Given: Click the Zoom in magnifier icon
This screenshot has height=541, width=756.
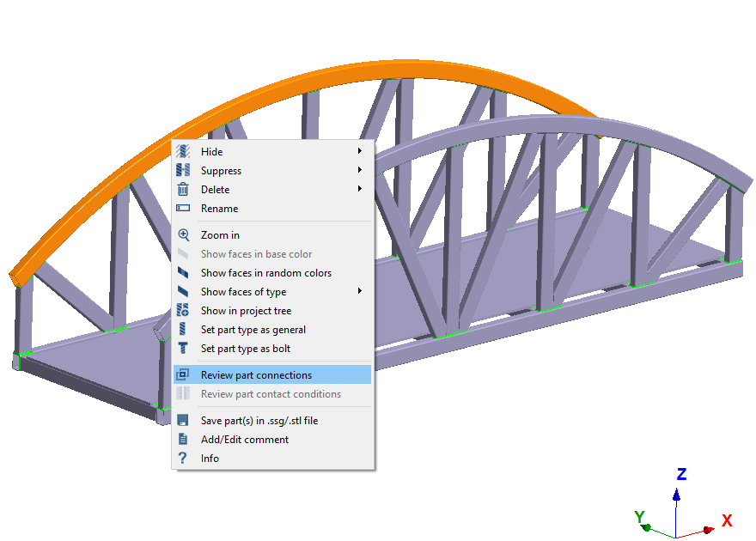Looking at the screenshot, I should coord(182,235).
